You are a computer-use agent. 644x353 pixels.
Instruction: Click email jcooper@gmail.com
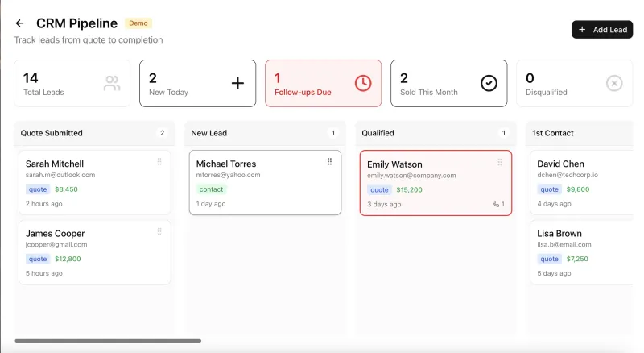coord(56,244)
